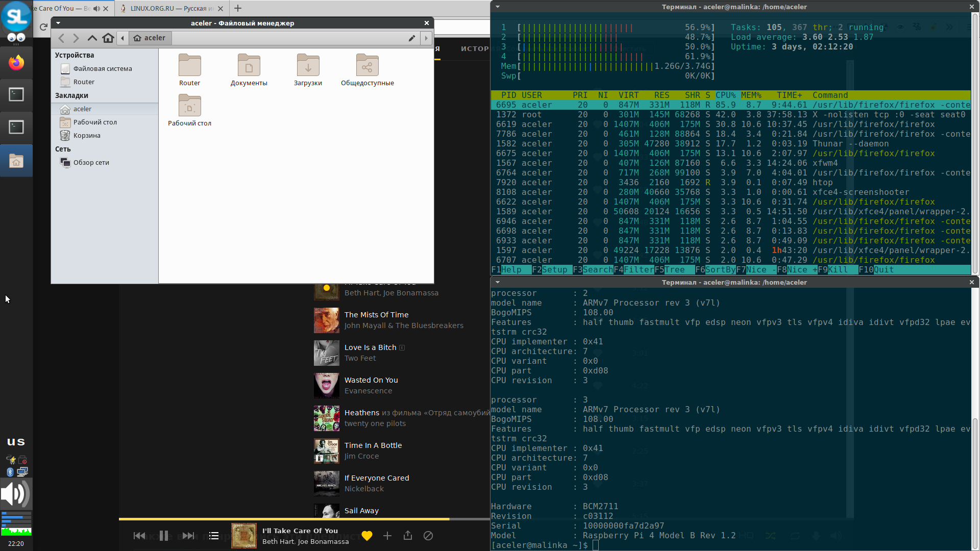This screenshot has width=980, height=551.
Task: Go to parent folder in file manager
Action: [92, 38]
